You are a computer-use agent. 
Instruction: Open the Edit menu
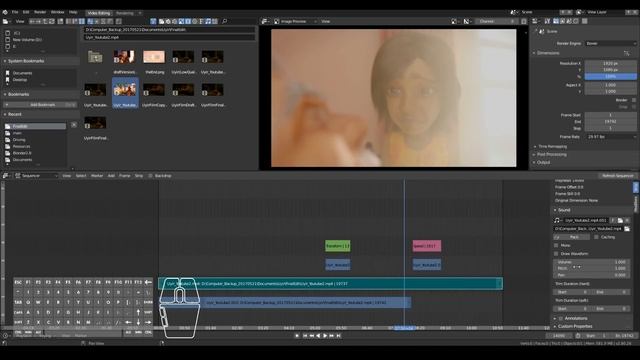26,12
